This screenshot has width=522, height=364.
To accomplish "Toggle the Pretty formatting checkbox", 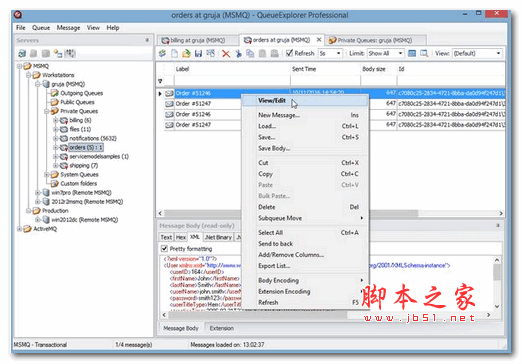I will 164,248.
